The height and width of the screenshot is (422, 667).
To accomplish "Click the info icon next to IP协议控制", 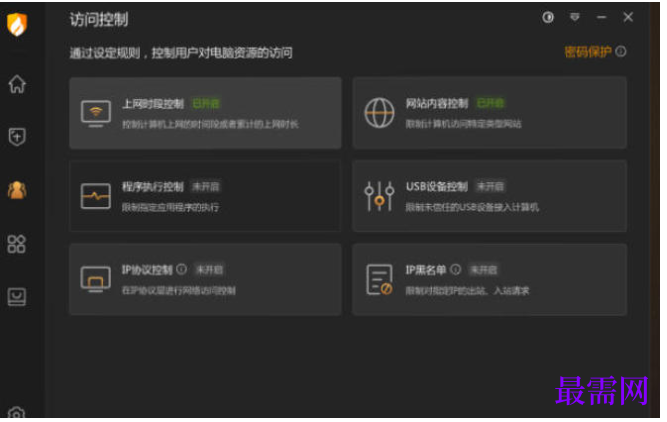I will click(x=182, y=269).
